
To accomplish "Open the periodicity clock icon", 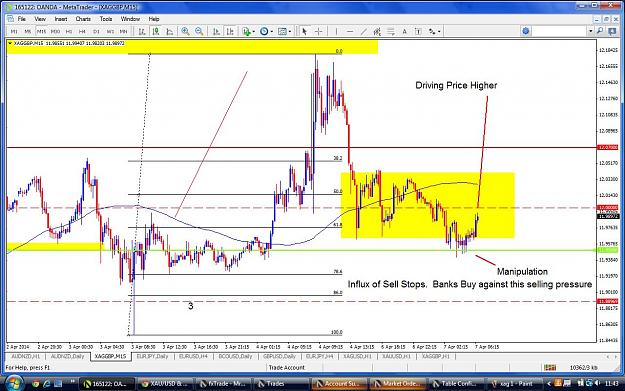I will coord(264,31).
